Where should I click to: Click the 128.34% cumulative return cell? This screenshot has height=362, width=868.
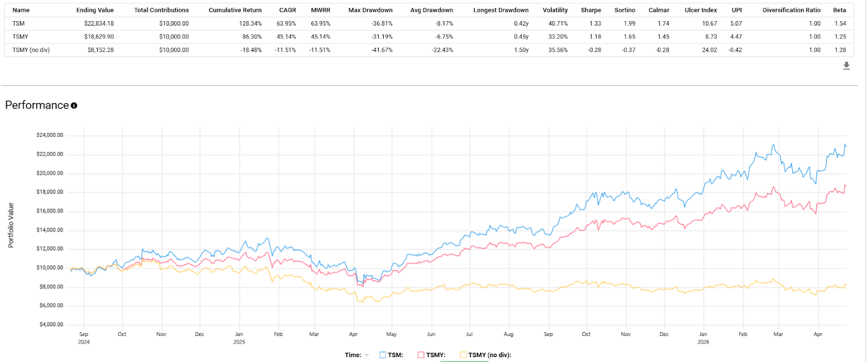250,24
